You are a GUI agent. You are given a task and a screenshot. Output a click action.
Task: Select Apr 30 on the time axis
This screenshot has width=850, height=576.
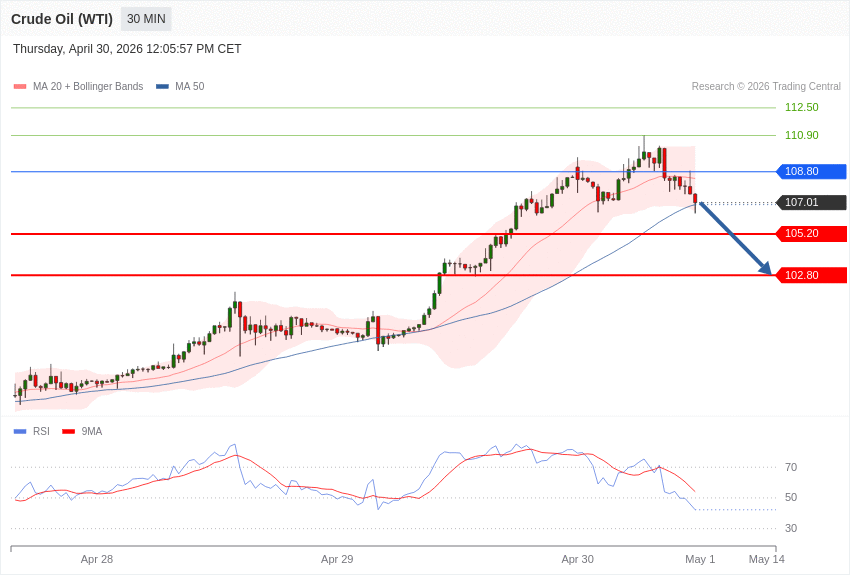click(x=577, y=559)
